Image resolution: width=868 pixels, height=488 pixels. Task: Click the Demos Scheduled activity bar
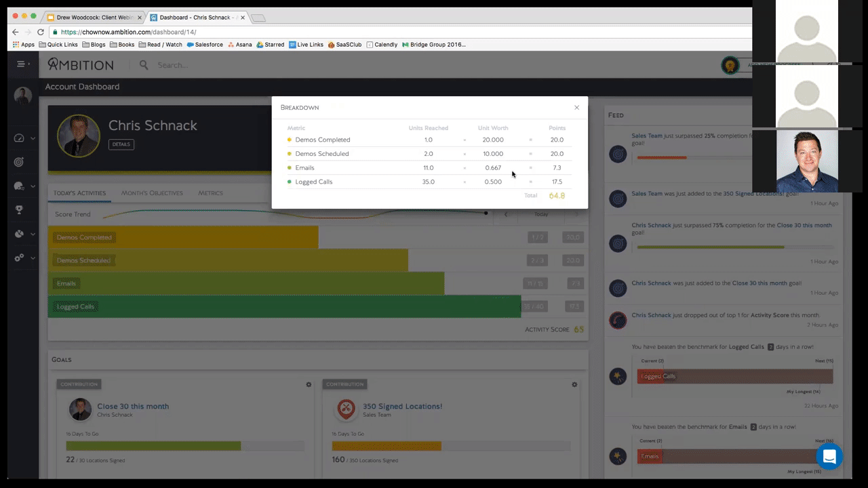click(x=228, y=260)
